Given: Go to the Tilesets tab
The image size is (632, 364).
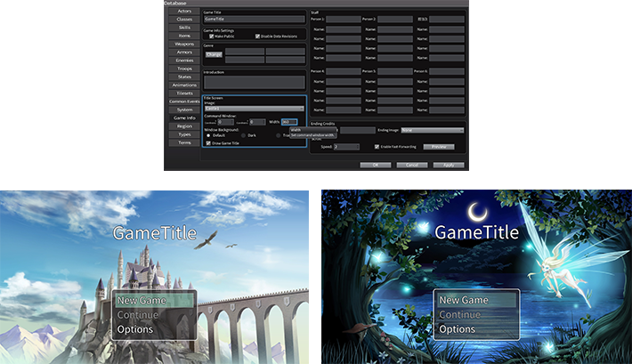Looking at the screenshot, I should tap(183, 93).
